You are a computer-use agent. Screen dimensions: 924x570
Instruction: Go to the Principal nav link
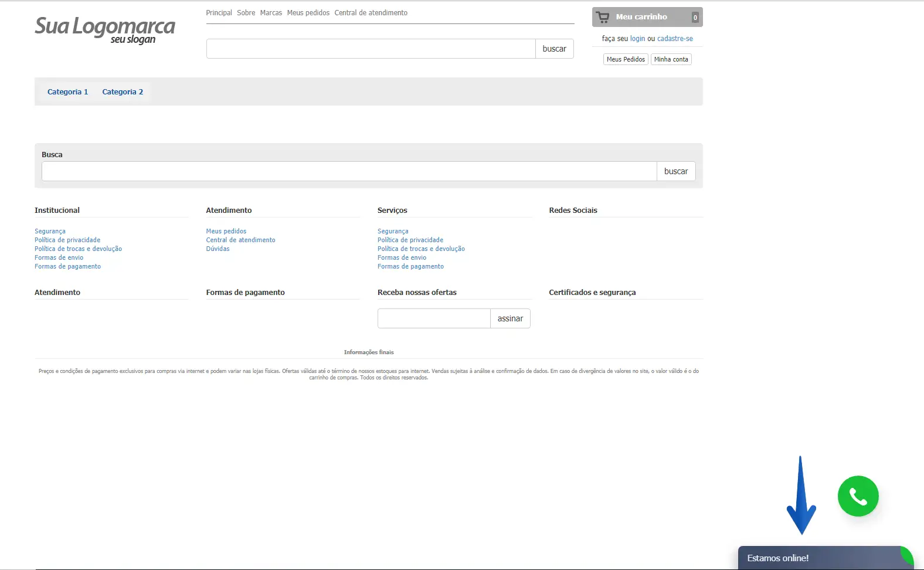pyautogui.click(x=219, y=13)
